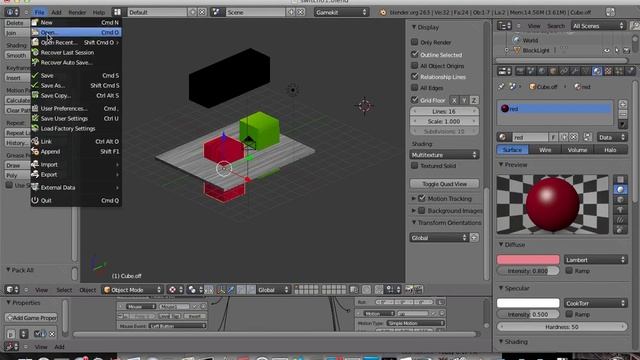This screenshot has height=360, width=640.
Task: Enable Only Render checkbox
Action: point(414,42)
